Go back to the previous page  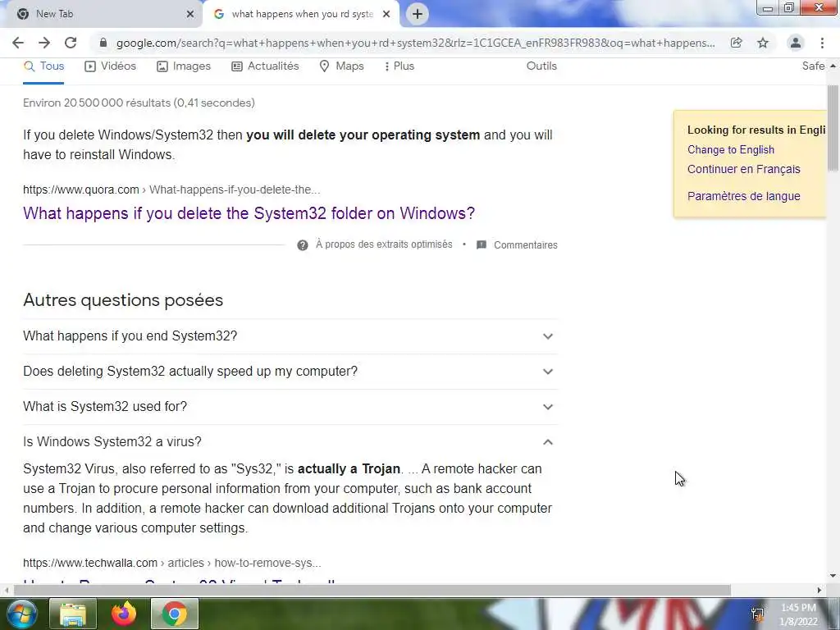18,43
